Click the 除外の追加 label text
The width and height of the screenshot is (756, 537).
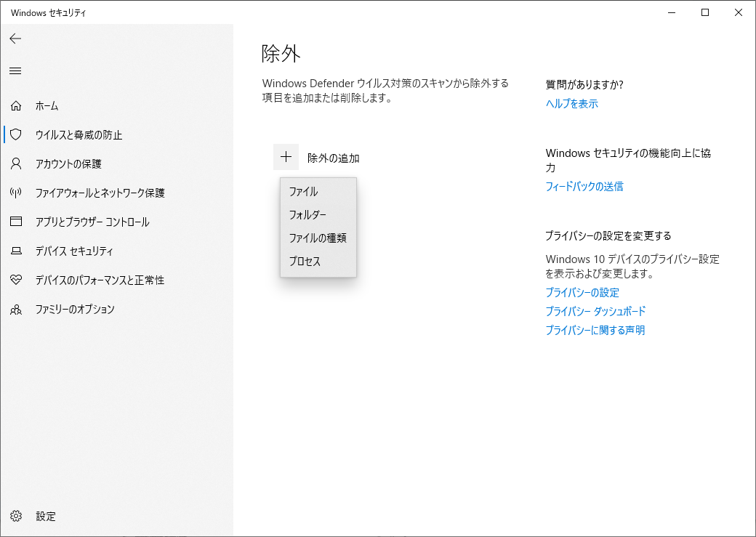click(x=333, y=158)
